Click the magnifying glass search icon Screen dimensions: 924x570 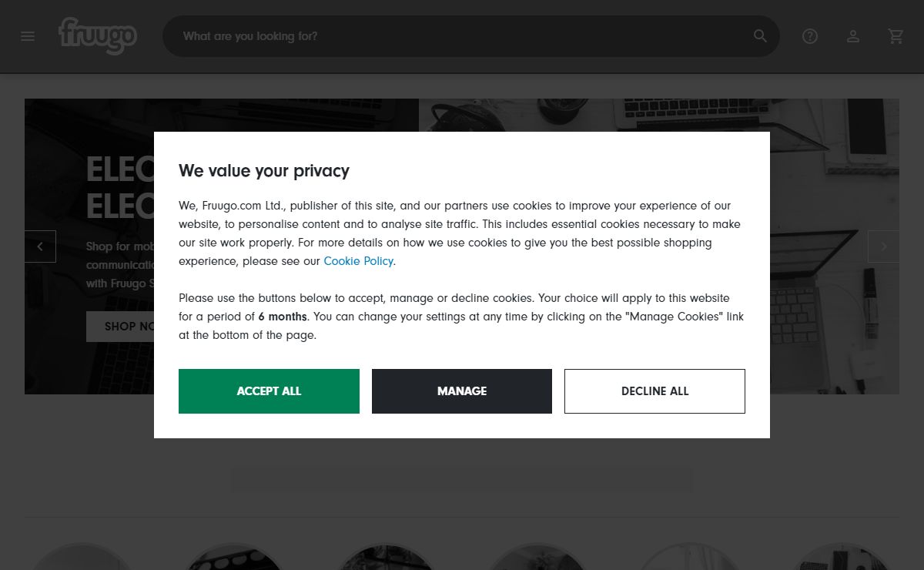click(760, 36)
